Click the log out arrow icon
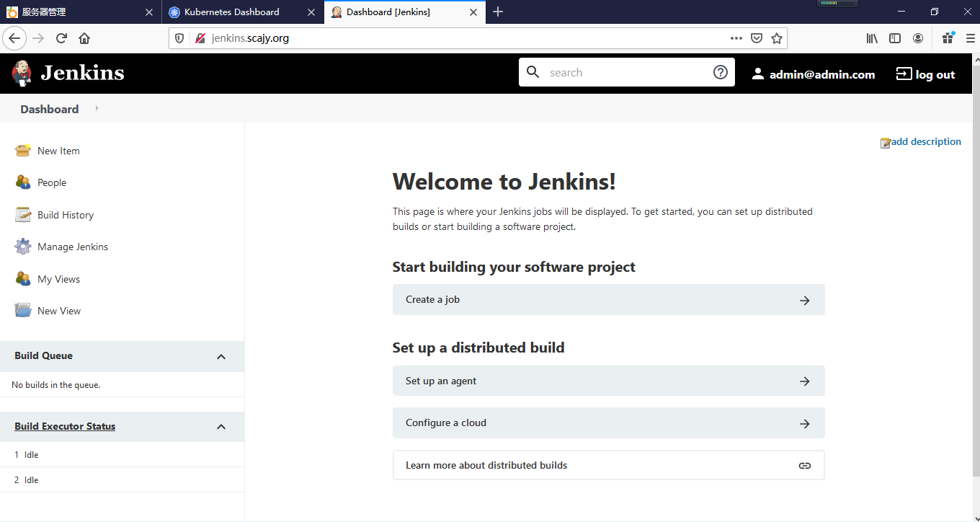The image size is (980, 522). [x=904, y=74]
